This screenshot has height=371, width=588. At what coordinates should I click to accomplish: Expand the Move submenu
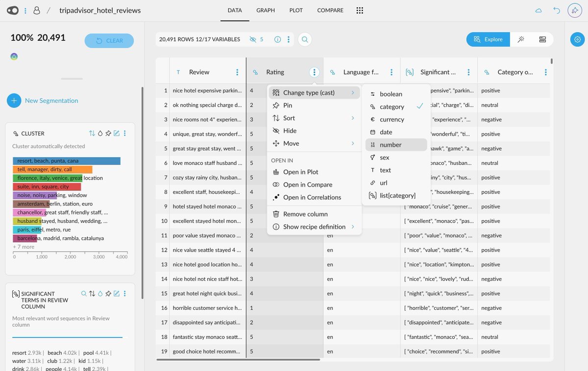point(314,143)
